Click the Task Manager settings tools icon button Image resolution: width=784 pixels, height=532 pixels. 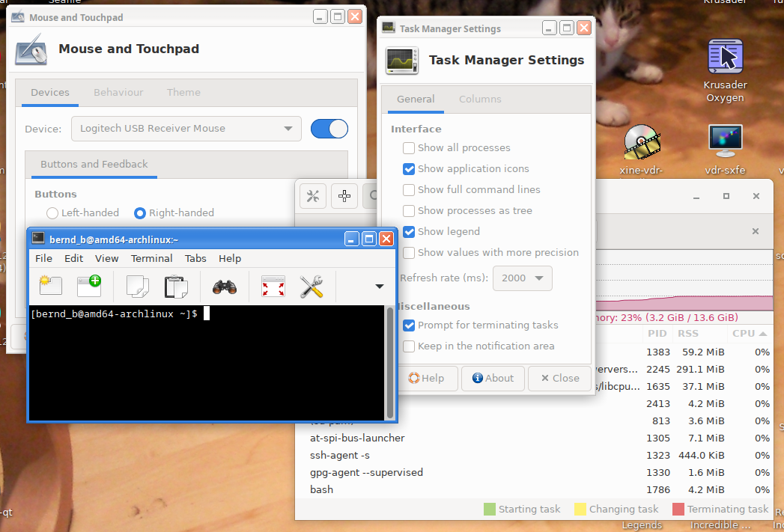pyautogui.click(x=313, y=196)
